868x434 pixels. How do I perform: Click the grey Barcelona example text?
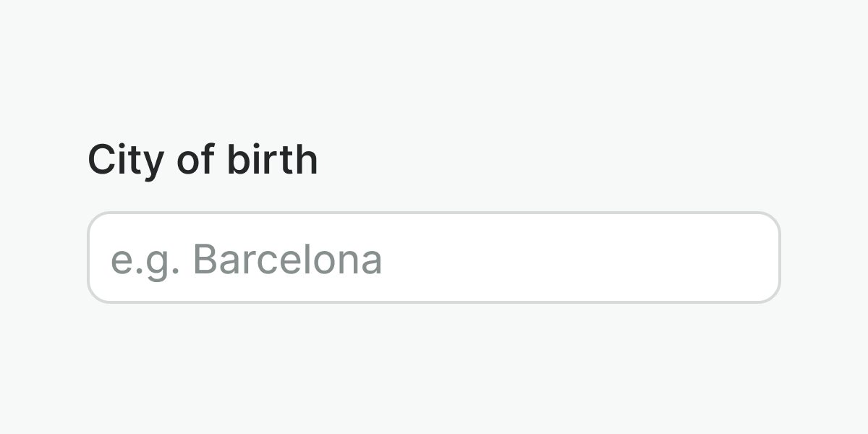247,259
